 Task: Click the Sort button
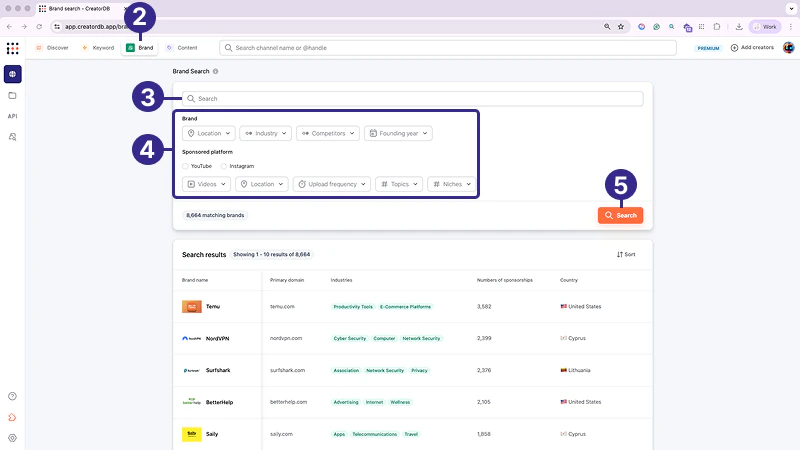click(x=626, y=255)
